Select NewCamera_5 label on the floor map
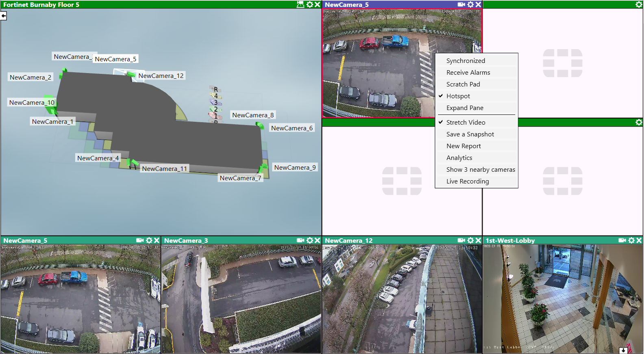 [x=115, y=59]
